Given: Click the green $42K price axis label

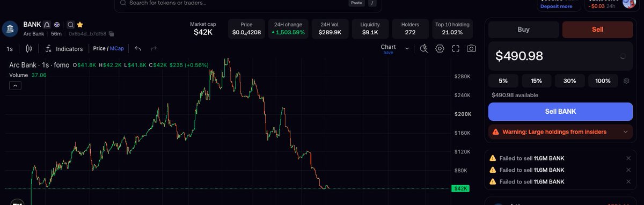Looking at the screenshot, I should click(461, 188).
